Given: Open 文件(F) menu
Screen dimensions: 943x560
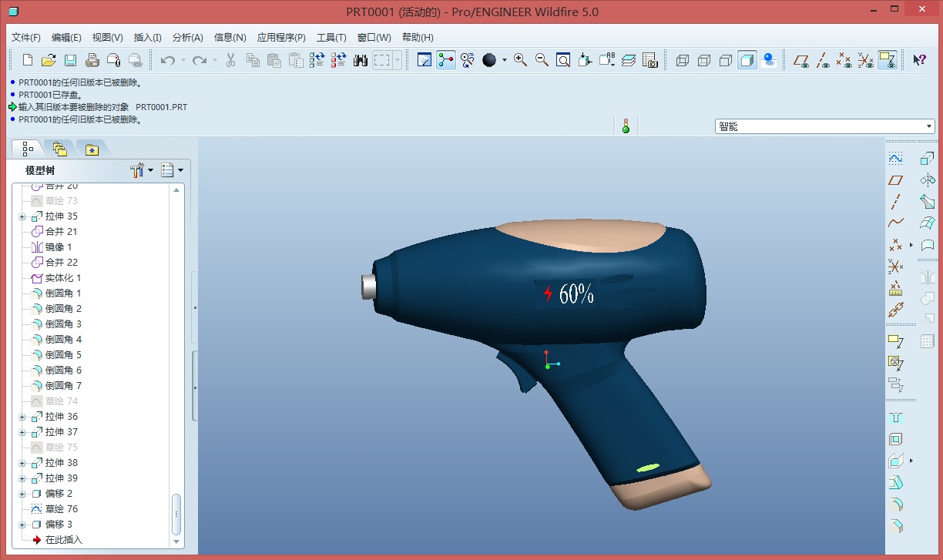Looking at the screenshot, I should point(26,37).
